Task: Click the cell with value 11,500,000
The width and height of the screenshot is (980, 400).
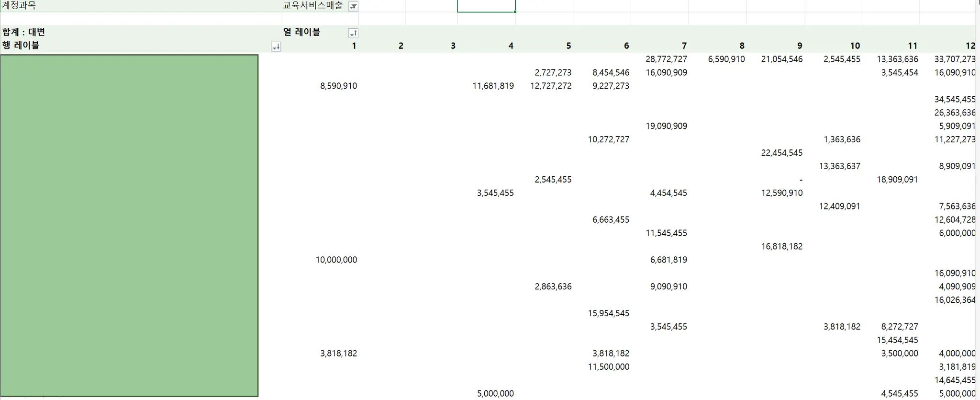Action: coord(609,367)
